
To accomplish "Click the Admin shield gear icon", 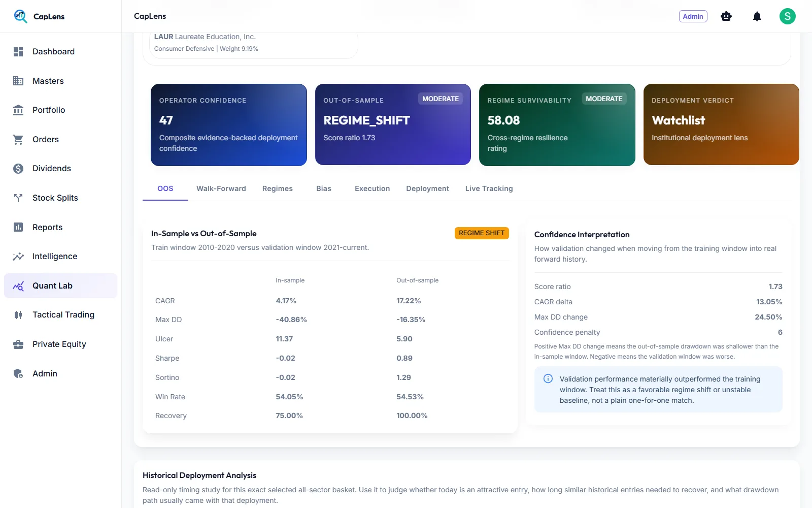I will (18, 374).
